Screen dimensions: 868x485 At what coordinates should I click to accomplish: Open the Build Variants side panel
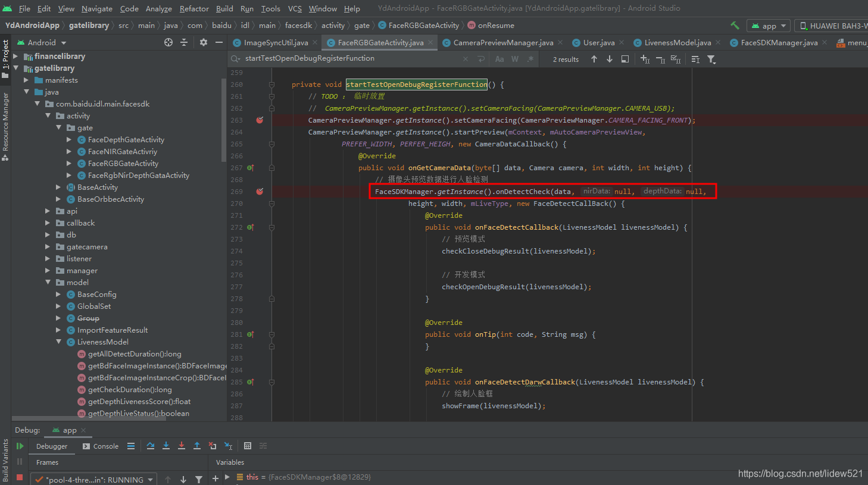click(x=5, y=460)
